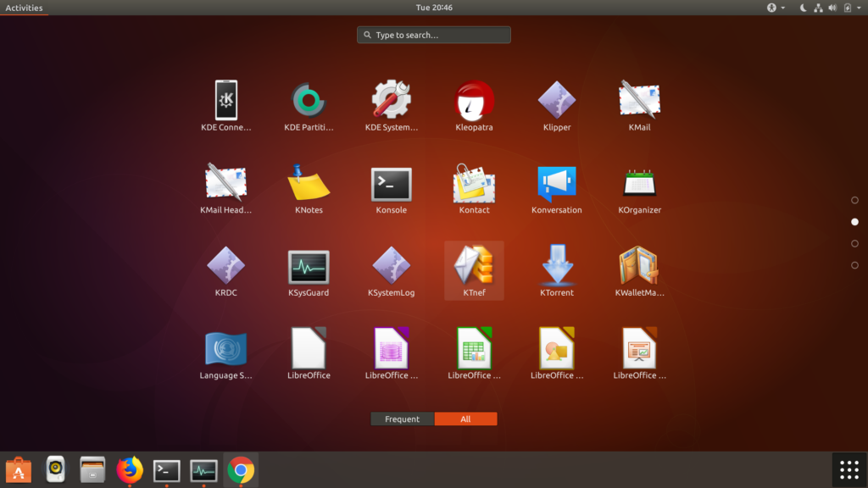Launch KOrganizer calendar app
This screenshot has width=868, height=488.
tap(639, 188)
